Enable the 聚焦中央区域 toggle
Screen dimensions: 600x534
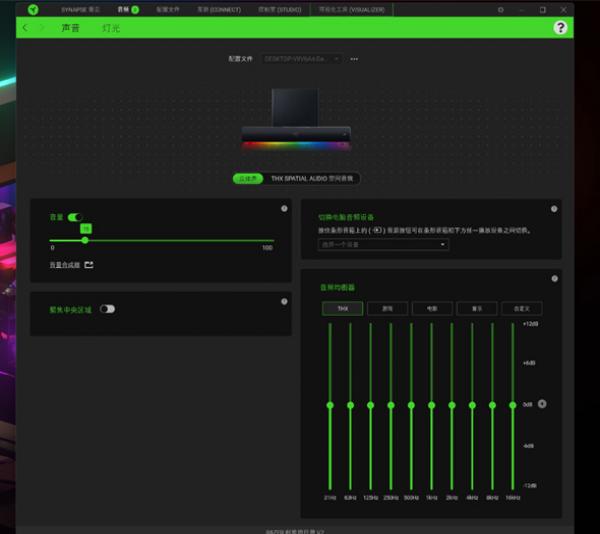tap(107, 309)
